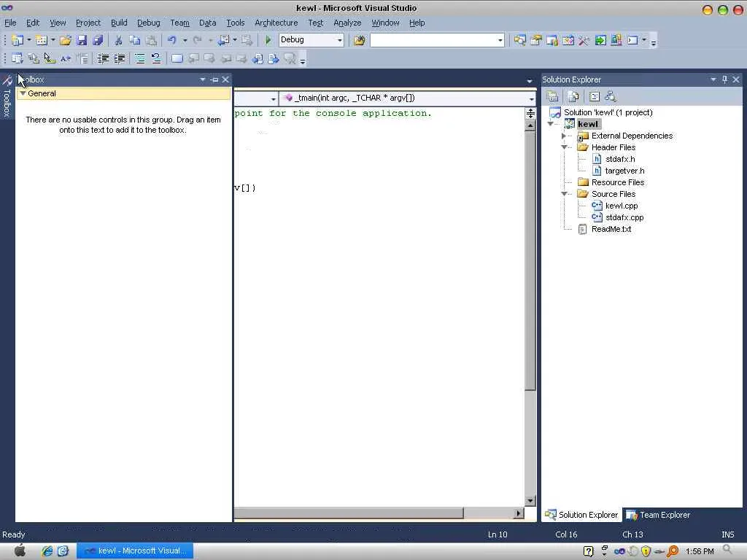The width and height of the screenshot is (747, 560).
Task: Expand External Dependencies folder
Action: (564, 136)
